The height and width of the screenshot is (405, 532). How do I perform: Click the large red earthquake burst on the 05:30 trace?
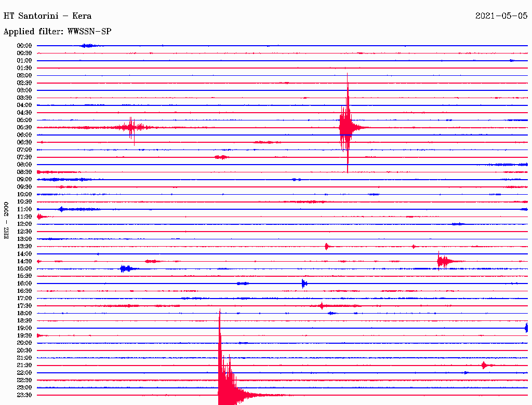click(x=348, y=128)
